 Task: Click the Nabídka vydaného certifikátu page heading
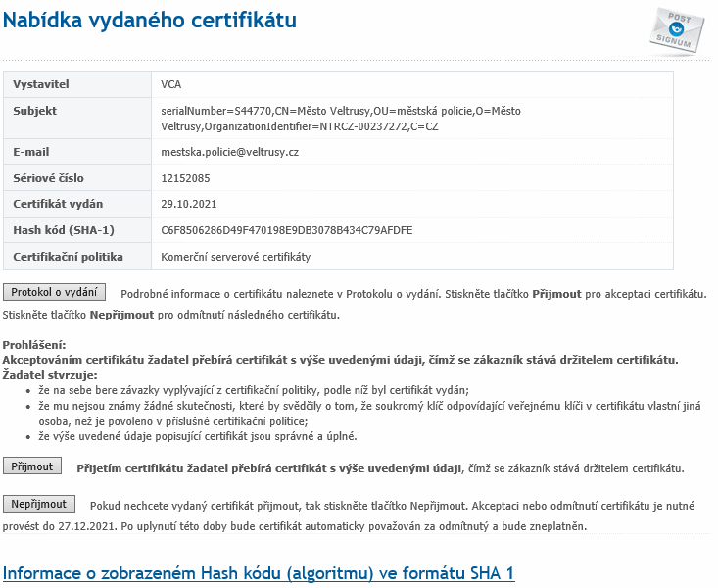pyautogui.click(x=151, y=20)
